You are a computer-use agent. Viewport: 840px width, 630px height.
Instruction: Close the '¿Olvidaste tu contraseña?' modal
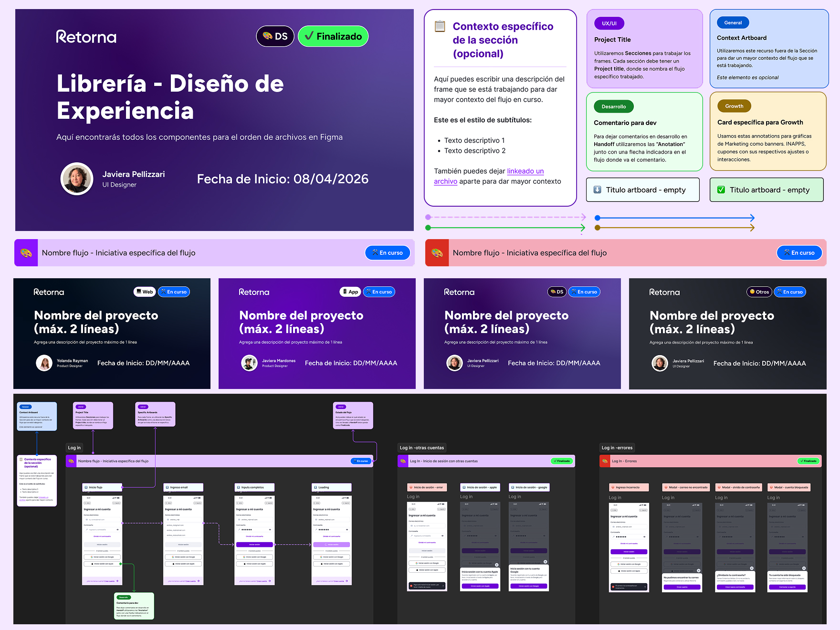coord(751,568)
